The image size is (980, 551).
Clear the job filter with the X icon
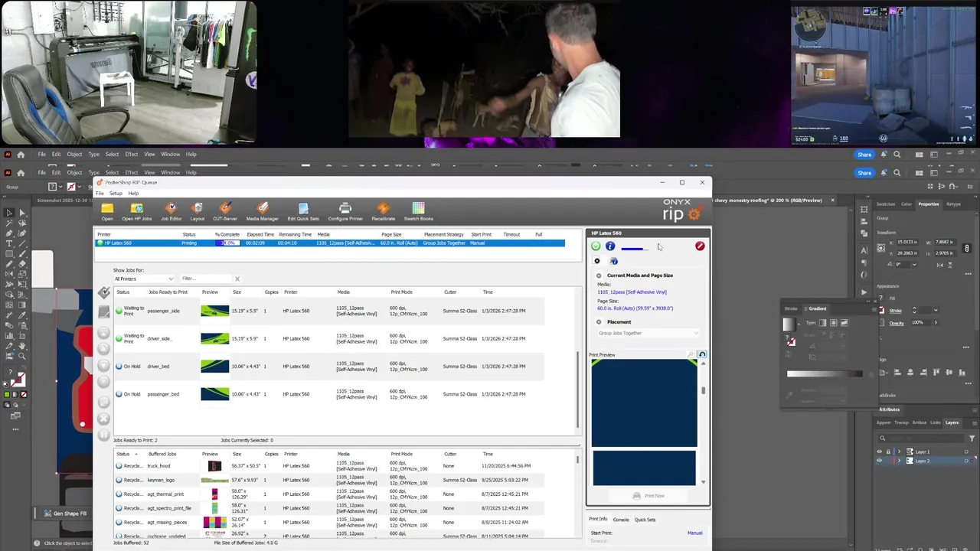(237, 279)
